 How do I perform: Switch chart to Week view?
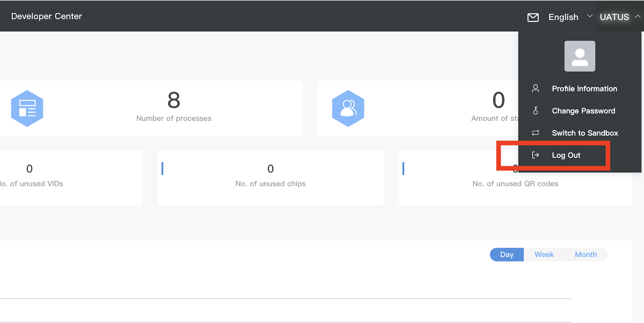pyautogui.click(x=544, y=255)
